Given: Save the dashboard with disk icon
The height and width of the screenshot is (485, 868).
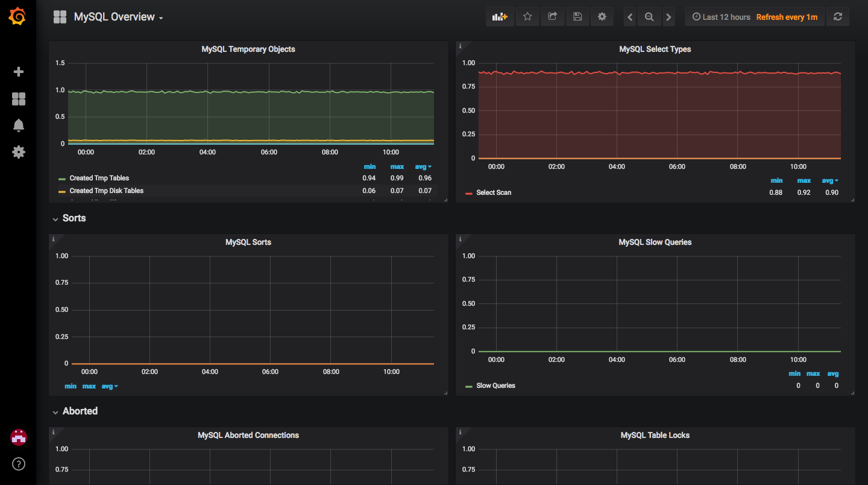Looking at the screenshot, I should click(x=577, y=17).
